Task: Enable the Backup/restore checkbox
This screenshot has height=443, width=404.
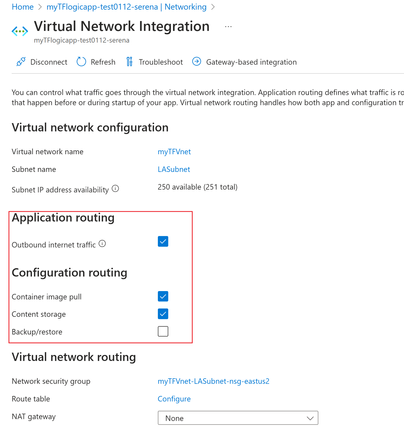Action: click(163, 331)
